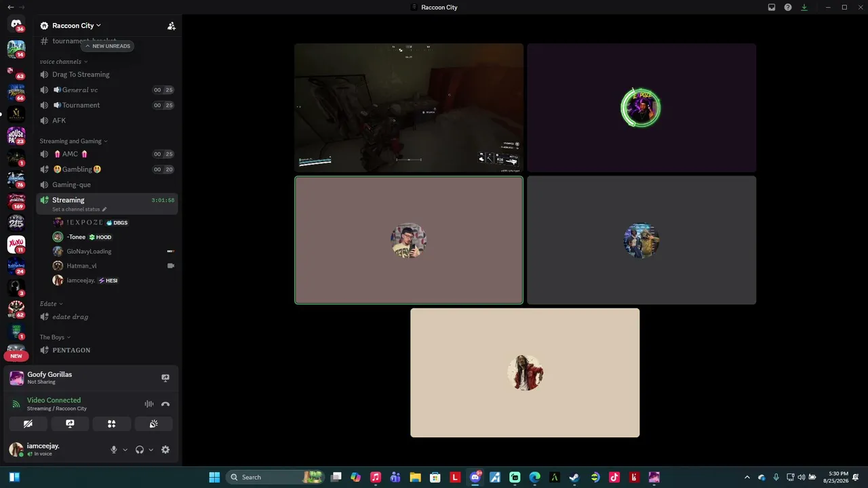Toggle headphone deafen in user panel
868x488 pixels.
pos(140,449)
